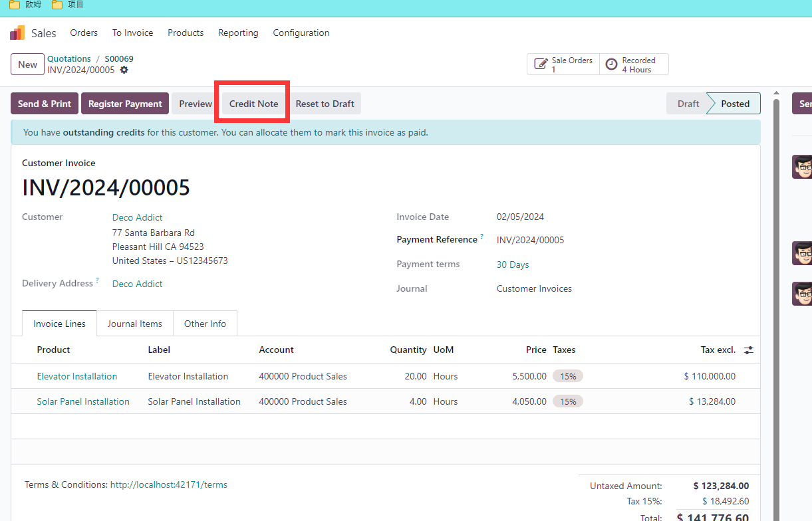Click the Payment Reference help question mark

[482, 237]
